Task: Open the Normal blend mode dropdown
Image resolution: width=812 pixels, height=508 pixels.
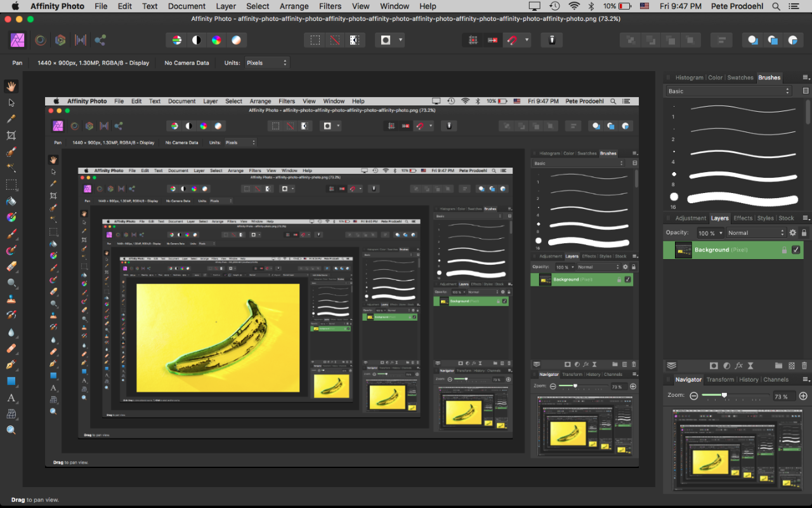Action: click(756, 233)
